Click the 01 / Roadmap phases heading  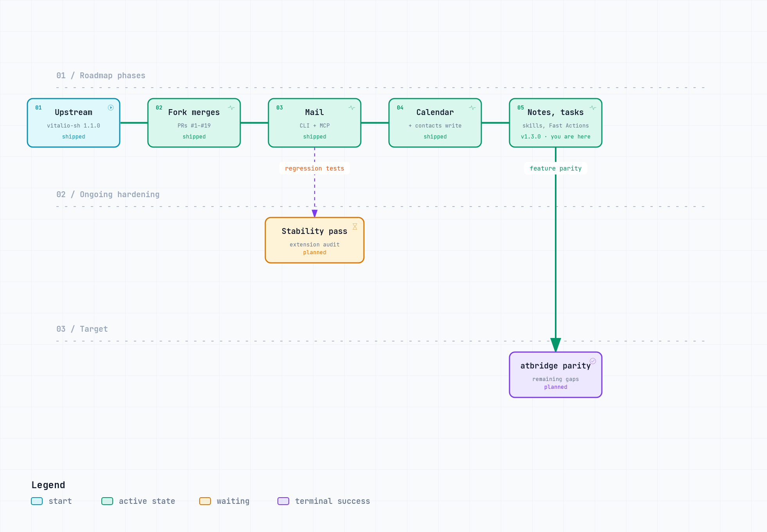(101, 75)
